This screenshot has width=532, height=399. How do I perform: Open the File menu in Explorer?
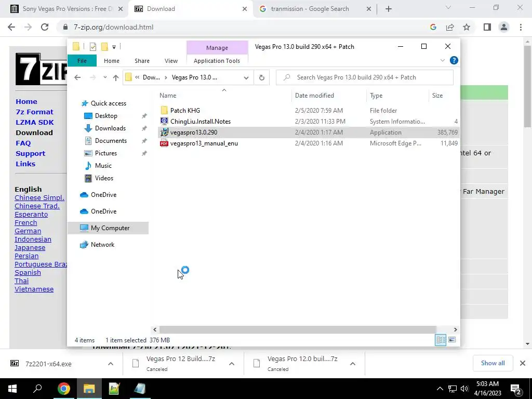(82, 61)
